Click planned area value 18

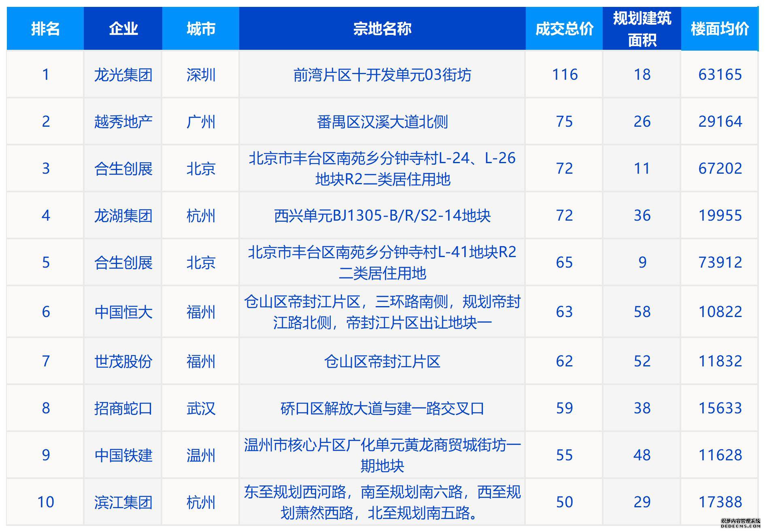click(642, 74)
